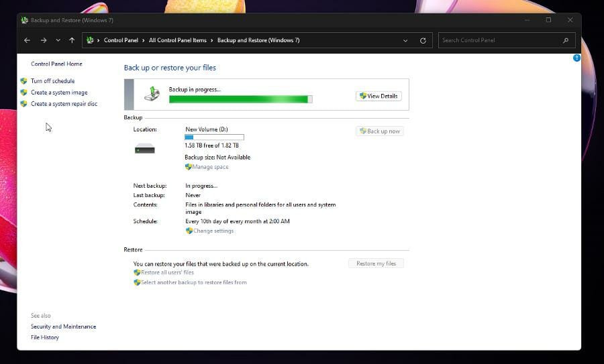Viewport: 604px width, 364px height.
Task: Expand the address bar history dropdown
Action: [405, 40]
